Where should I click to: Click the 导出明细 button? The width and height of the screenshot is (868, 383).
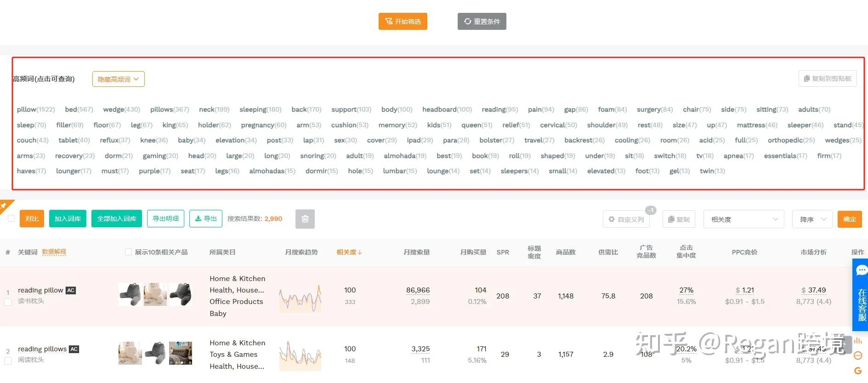click(165, 219)
